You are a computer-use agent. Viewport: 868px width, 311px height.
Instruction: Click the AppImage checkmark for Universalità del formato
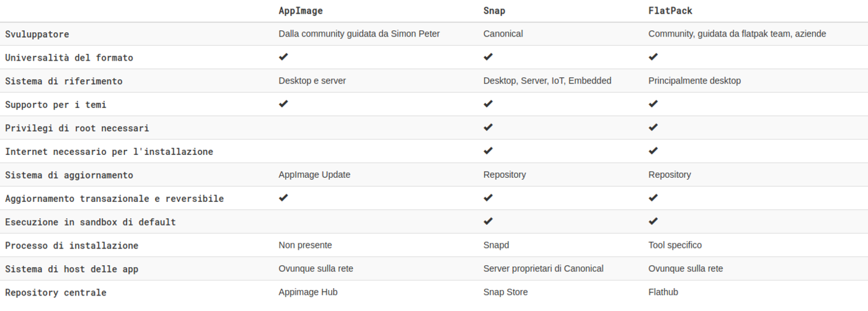pyautogui.click(x=283, y=57)
